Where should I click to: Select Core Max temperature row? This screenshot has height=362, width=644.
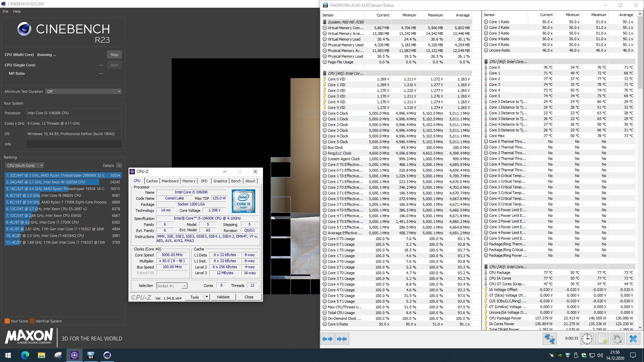coord(559,136)
